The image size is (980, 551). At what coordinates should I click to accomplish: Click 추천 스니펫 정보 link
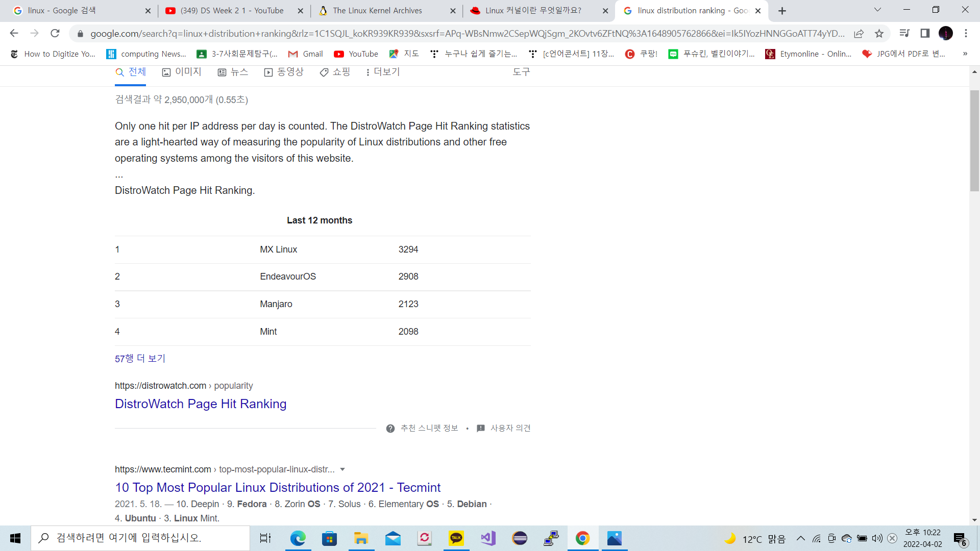pyautogui.click(x=423, y=429)
